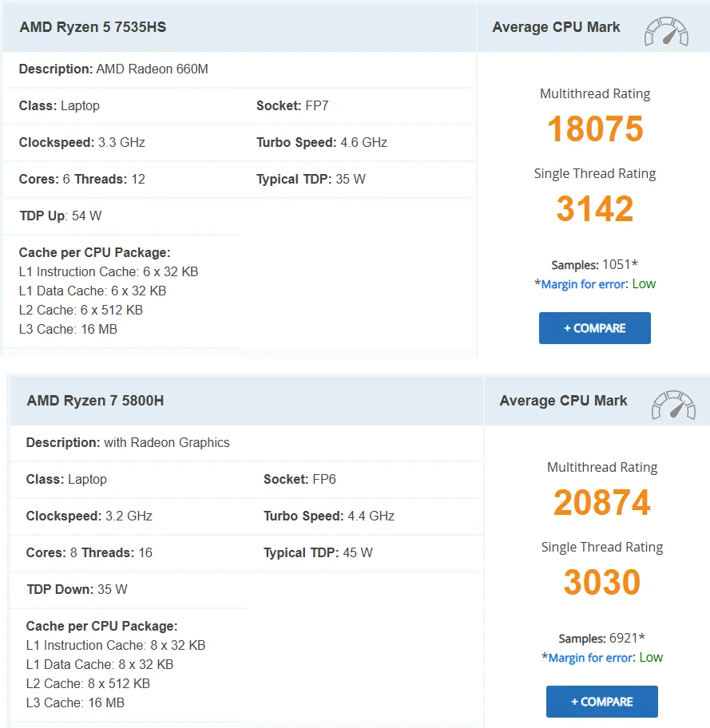The height and width of the screenshot is (728, 710).
Task: Open Margin for error link under 1051 samples
Action: 584,284
